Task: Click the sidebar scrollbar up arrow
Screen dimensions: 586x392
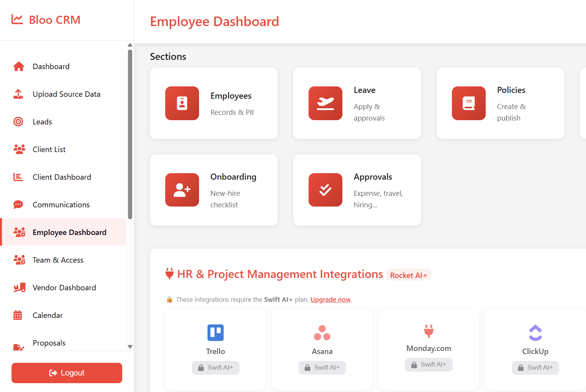Action: [130, 45]
